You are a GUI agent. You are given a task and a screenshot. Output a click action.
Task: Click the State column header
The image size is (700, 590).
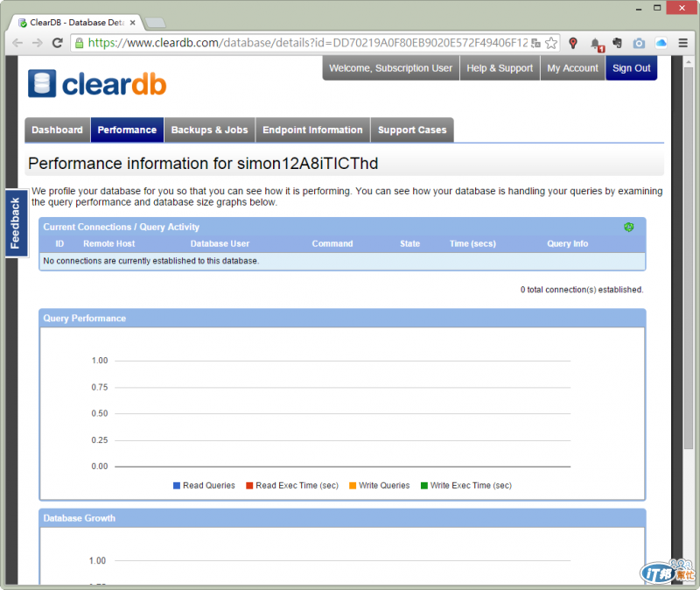point(409,244)
